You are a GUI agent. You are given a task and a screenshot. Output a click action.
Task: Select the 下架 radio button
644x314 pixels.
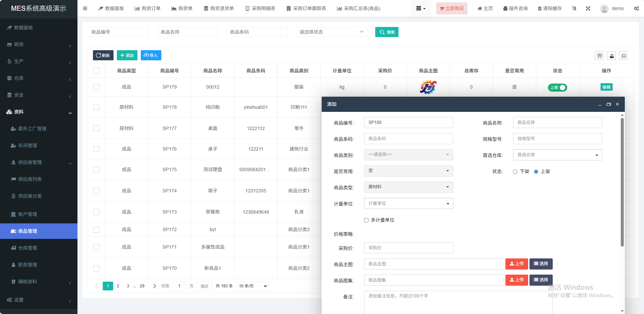[515, 172]
